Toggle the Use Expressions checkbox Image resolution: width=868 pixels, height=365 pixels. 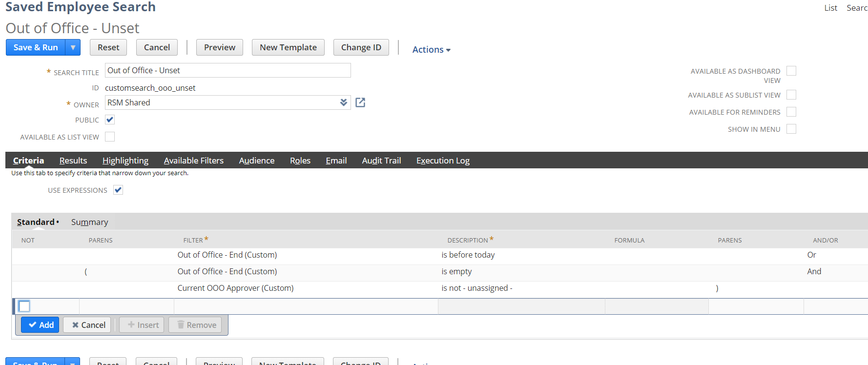pos(118,190)
